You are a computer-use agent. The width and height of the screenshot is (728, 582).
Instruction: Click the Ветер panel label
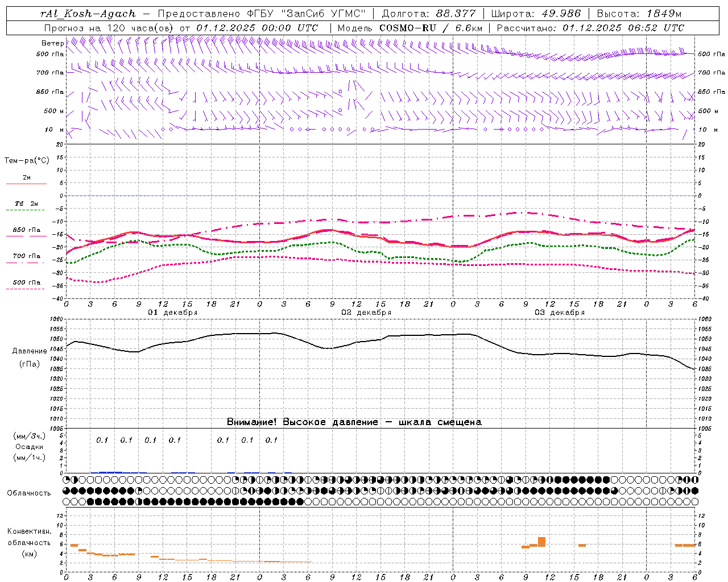coord(52,43)
